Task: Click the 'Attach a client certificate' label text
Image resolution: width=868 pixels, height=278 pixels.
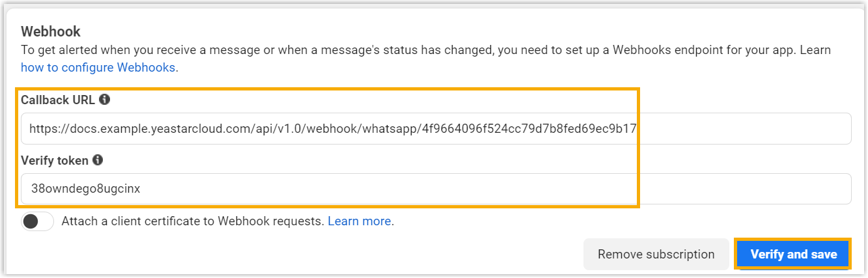Action: (193, 221)
